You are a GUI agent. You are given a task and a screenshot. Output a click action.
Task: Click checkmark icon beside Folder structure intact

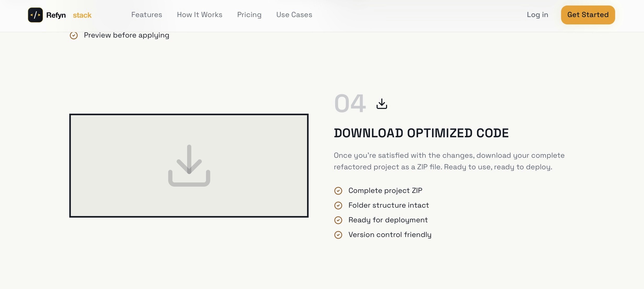coord(338,206)
